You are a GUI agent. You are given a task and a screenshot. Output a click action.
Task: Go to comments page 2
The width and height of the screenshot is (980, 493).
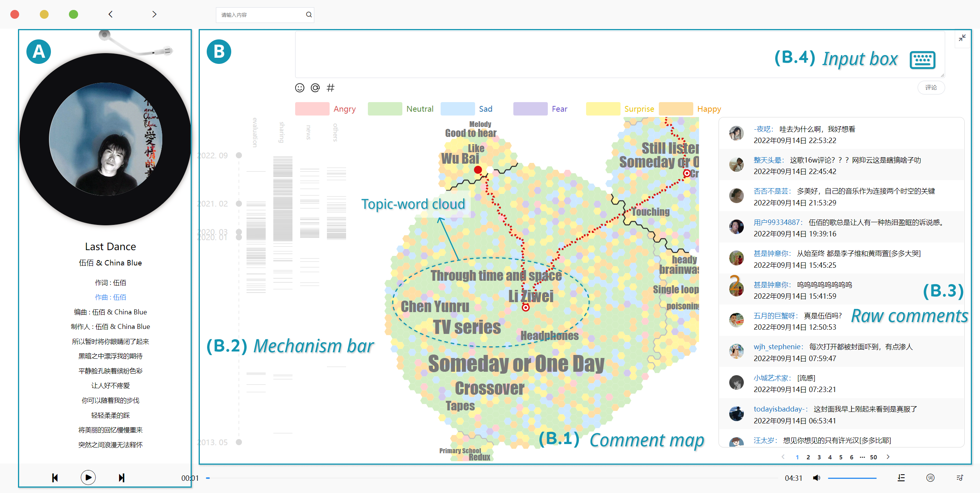click(x=808, y=457)
